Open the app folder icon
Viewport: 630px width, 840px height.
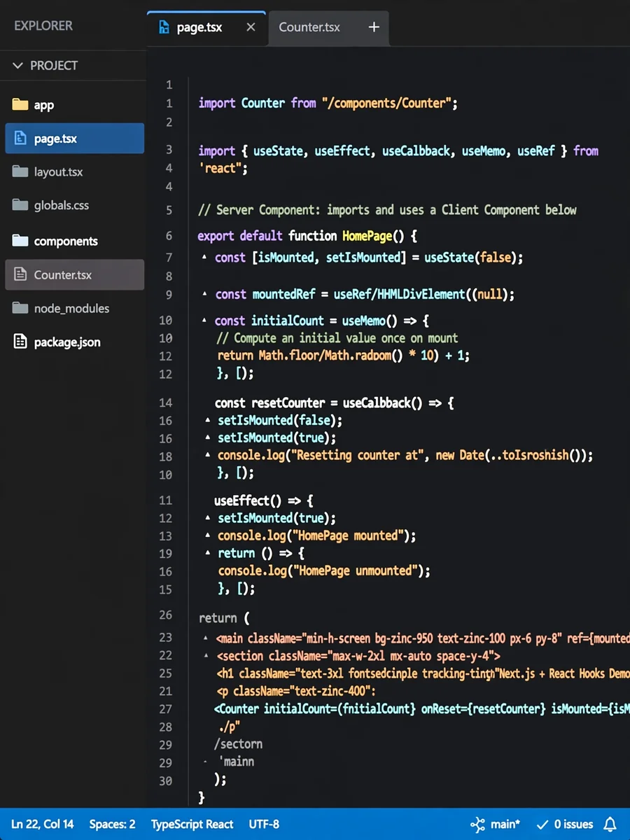(x=20, y=105)
